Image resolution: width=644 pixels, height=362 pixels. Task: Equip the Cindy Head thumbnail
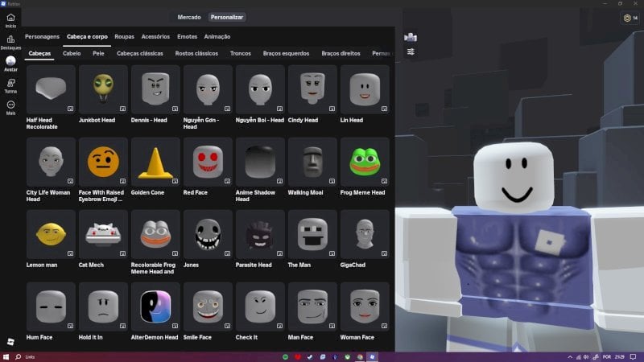coord(312,89)
